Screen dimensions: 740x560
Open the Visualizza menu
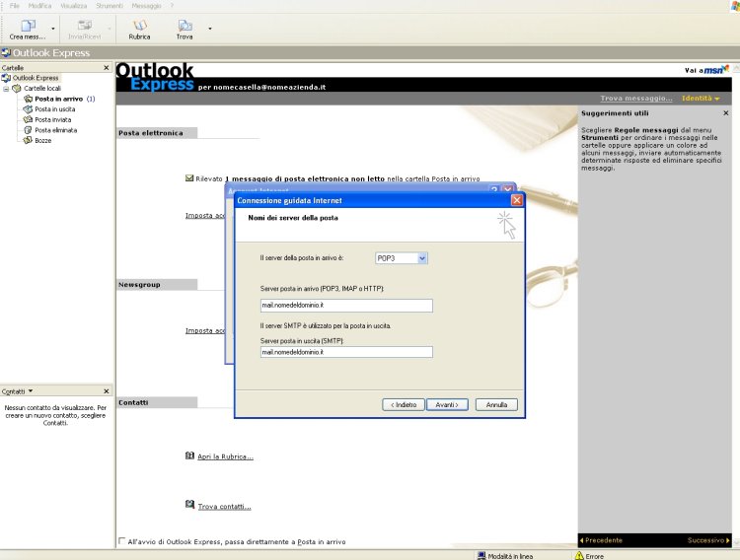[x=74, y=6]
